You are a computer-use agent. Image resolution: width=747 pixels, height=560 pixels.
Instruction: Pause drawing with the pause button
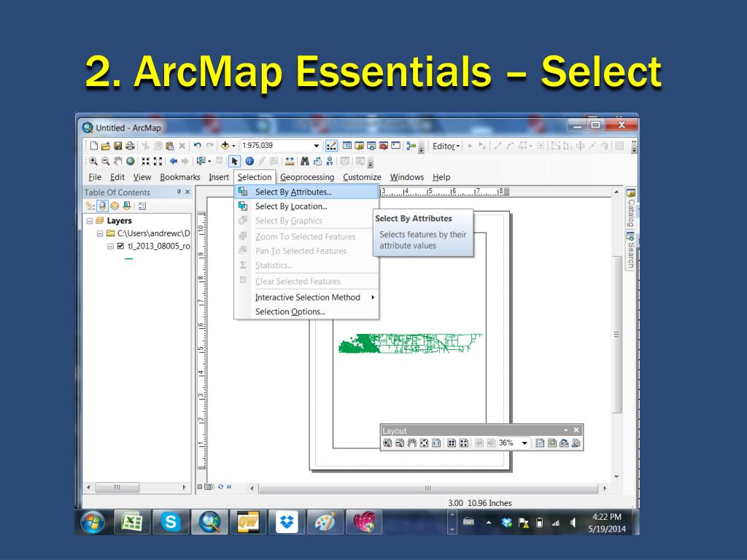pyautogui.click(x=229, y=486)
